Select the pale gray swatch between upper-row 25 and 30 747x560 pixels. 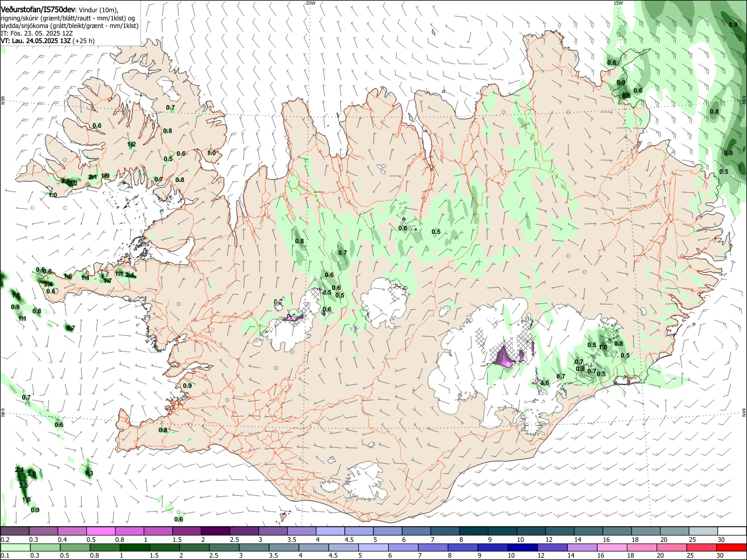tap(703, 531)
